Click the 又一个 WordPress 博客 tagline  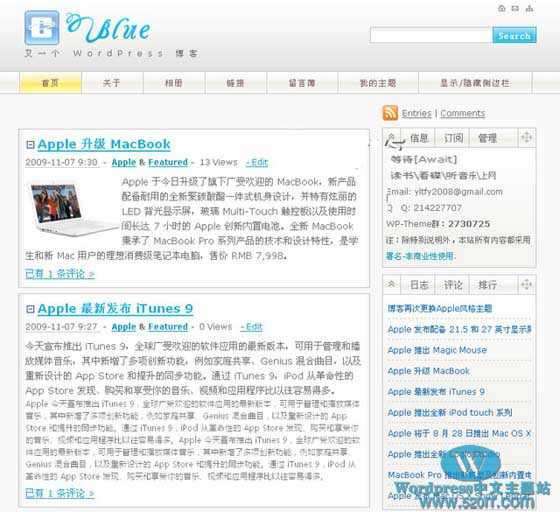coord(111,54)
